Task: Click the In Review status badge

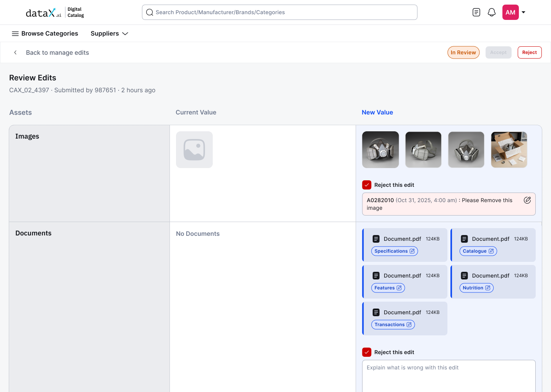Action: (463, 52)
